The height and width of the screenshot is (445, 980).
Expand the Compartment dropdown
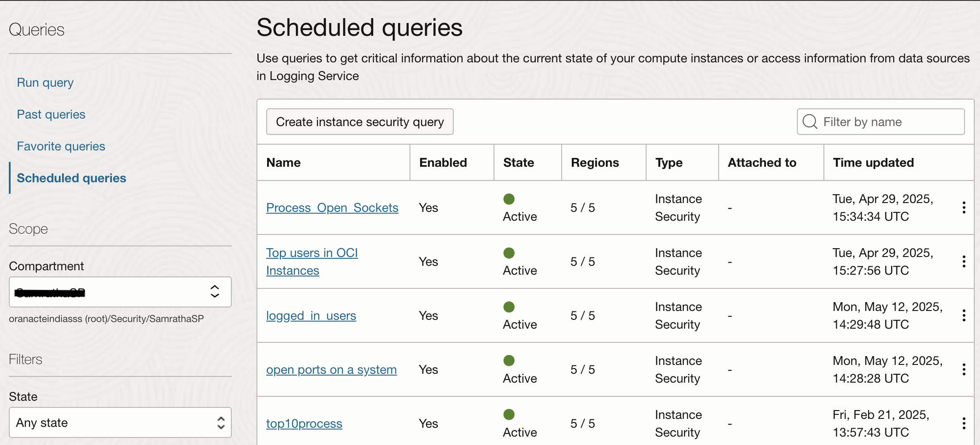[x=120, y=292]
